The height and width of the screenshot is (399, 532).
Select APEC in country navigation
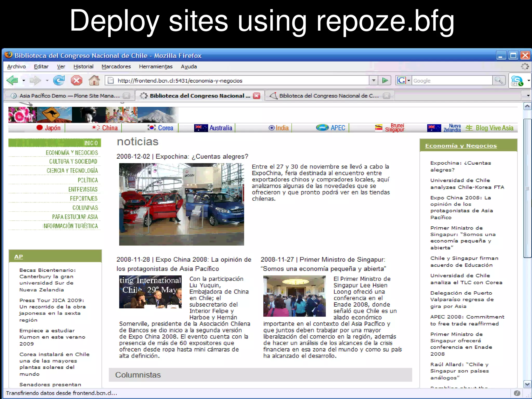(331, 128)
